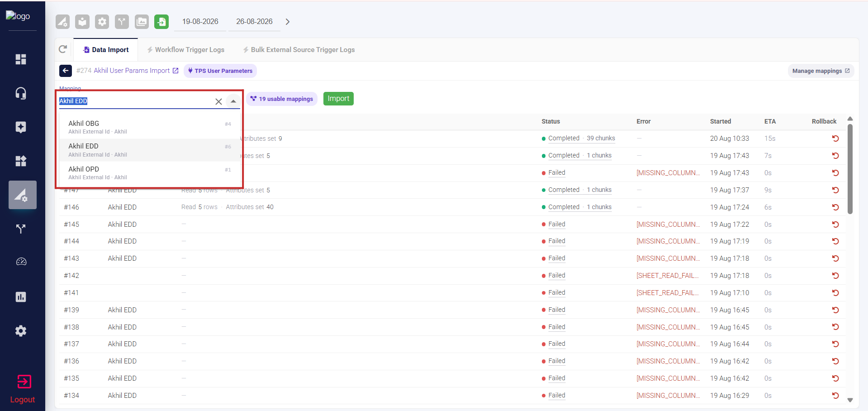This screenshot has width=868, height=411.
Task: Select Akhil OBG mapping option
Action: pyautogui.click(x=150, y=127)
